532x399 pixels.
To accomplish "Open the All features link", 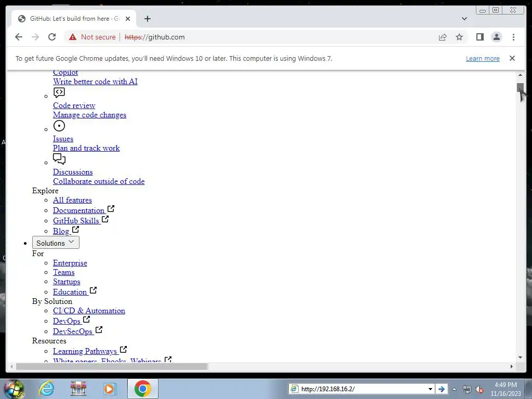I will 72,200.
